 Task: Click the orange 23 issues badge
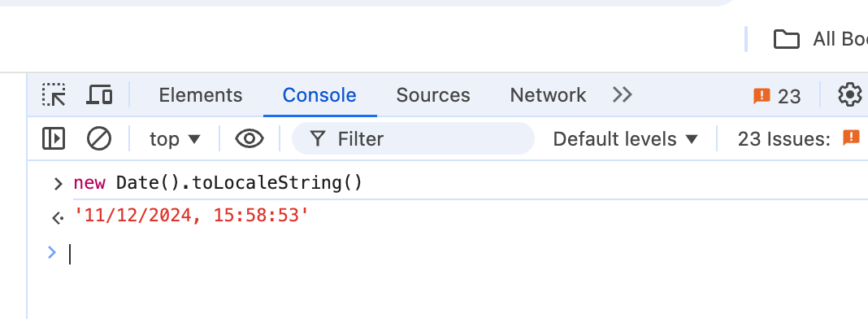[x=777, y=96]
